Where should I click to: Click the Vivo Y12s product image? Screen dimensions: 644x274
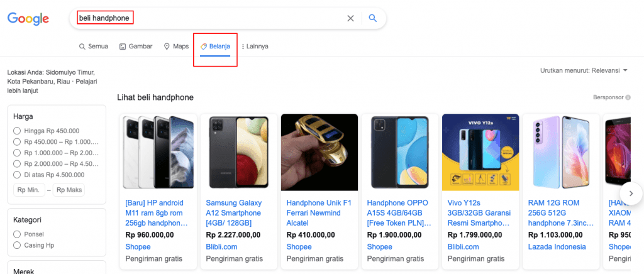pos(480,152)
